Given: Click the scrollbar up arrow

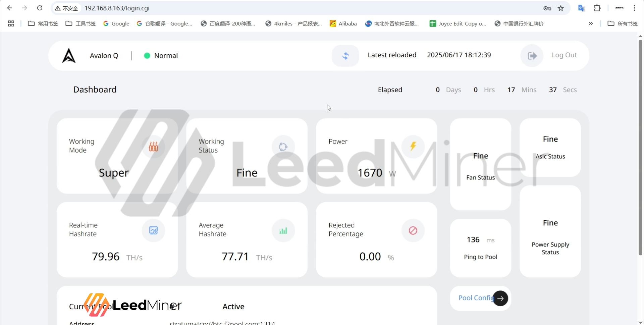Looking at the screenshot, I should click(x=640, y=36).
